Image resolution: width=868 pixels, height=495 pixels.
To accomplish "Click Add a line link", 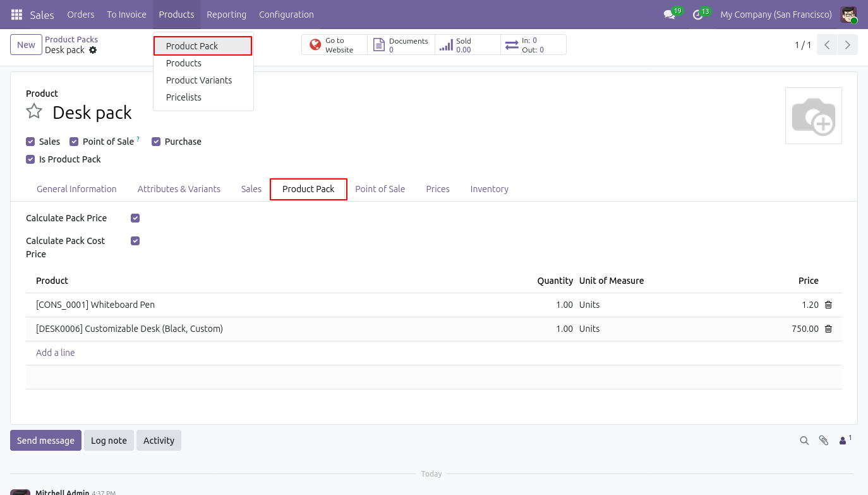I will tap(56, 353).
